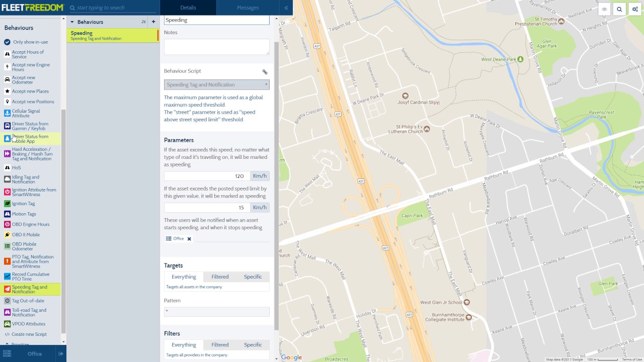Select the Motion Tags script
The width and height of the screenshot is (644, 362).
click(30, 214)
